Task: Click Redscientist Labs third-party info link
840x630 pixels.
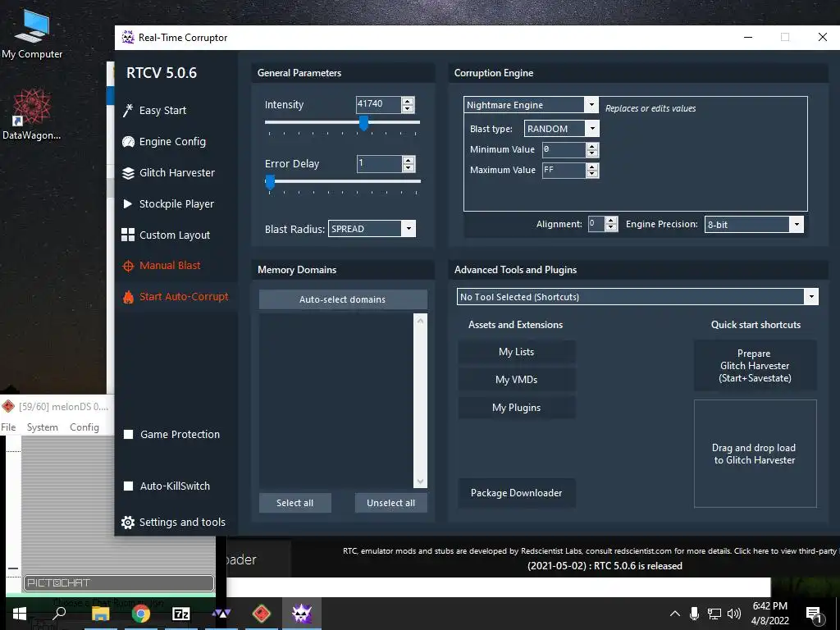Action: point(591,550)
